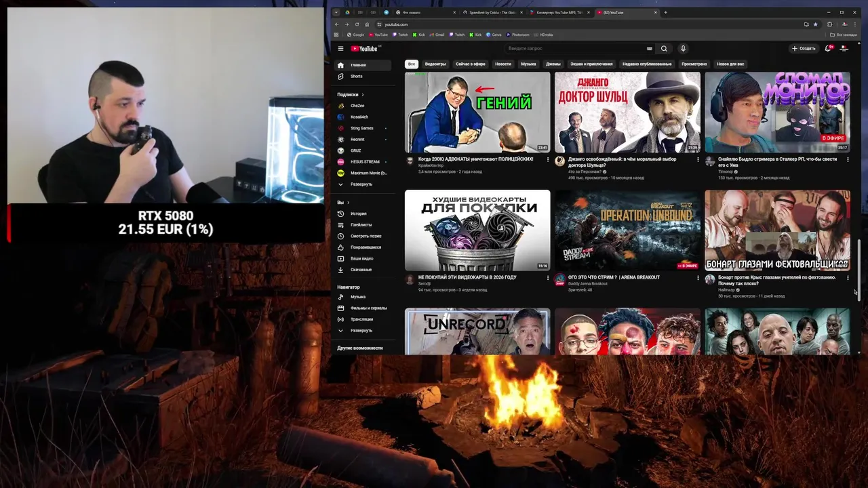Screen dimensions: 868x488
Task: Open the ГЕНИЙ lawyers video thumbnail
Action: 477,113
